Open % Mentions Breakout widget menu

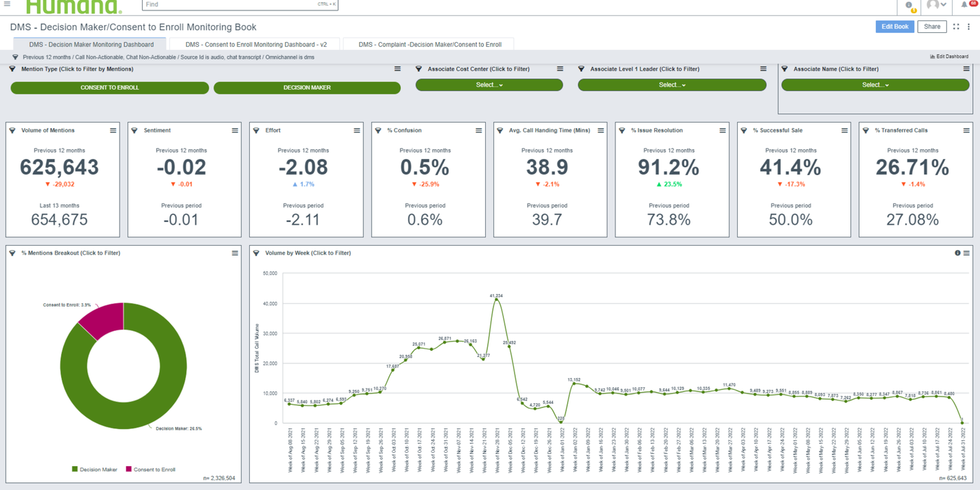[235, 253]
